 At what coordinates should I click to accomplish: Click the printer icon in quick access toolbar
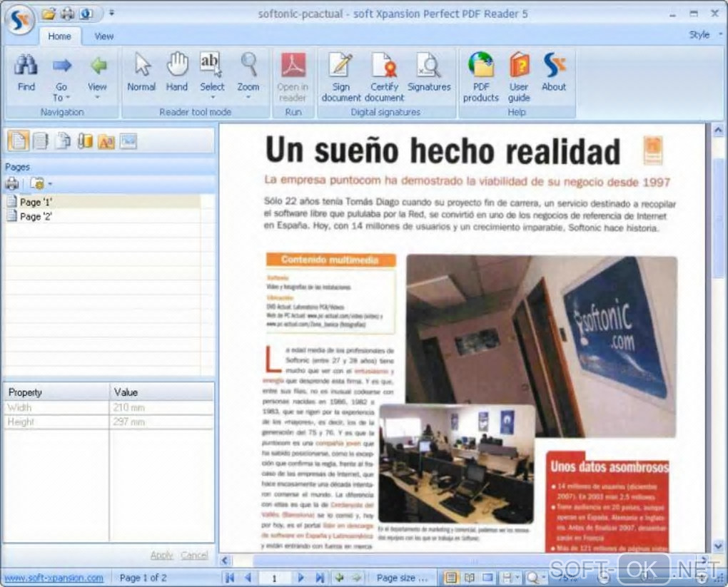click(x=68, y=14)
